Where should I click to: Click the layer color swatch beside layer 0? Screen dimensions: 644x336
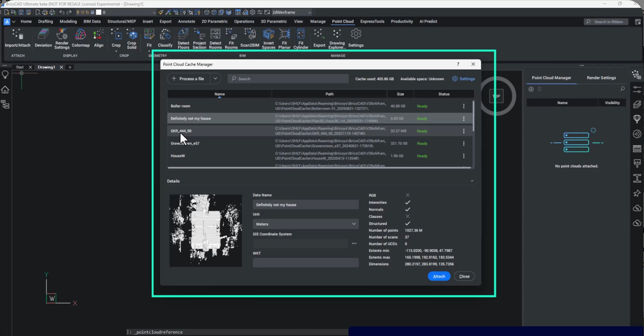99,12
